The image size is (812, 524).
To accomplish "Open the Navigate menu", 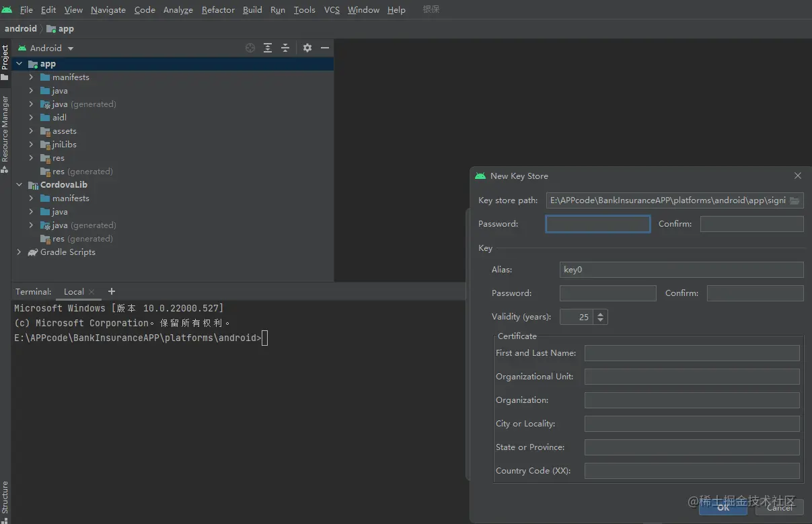I will click(x=108, y=10).
